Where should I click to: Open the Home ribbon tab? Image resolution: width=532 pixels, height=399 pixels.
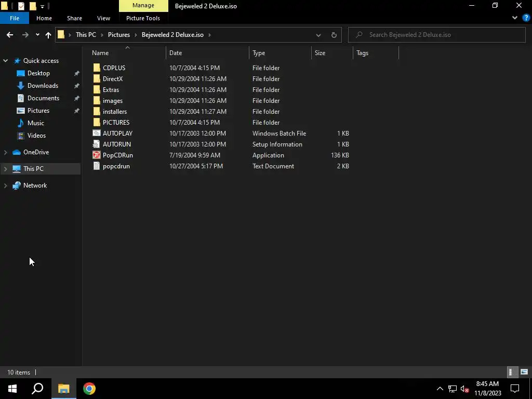click(44, 18)
